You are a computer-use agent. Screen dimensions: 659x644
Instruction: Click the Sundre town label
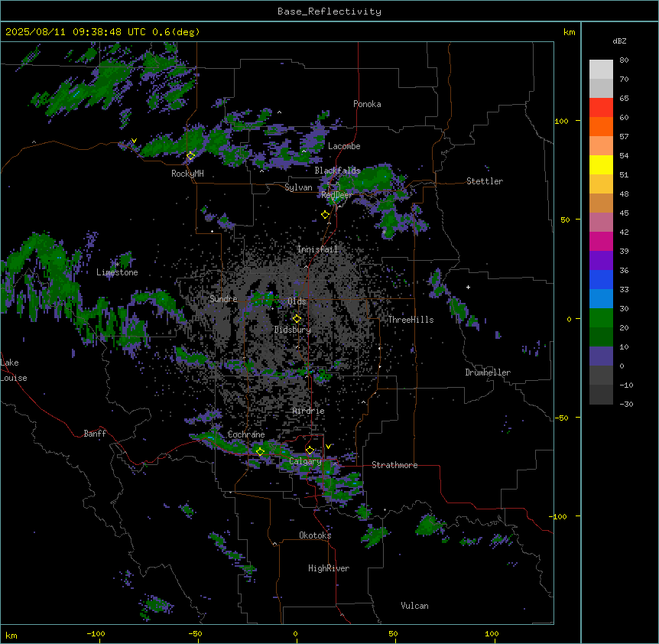point(223,299)
